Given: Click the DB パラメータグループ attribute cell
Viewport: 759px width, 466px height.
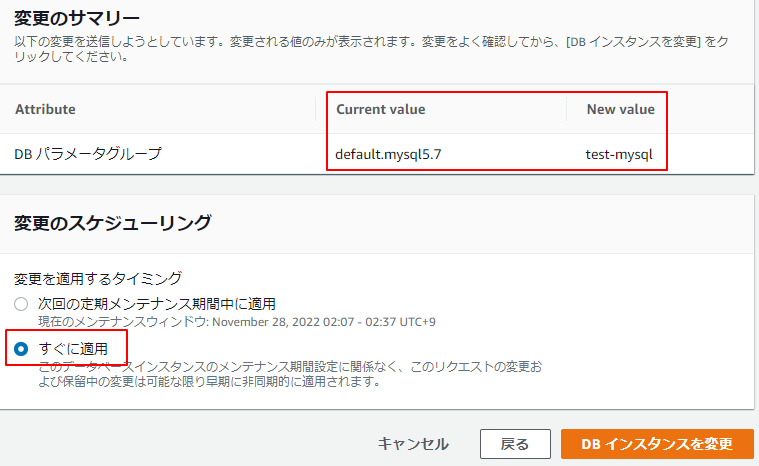Looking at the screenshot, I should click(88, 154).
